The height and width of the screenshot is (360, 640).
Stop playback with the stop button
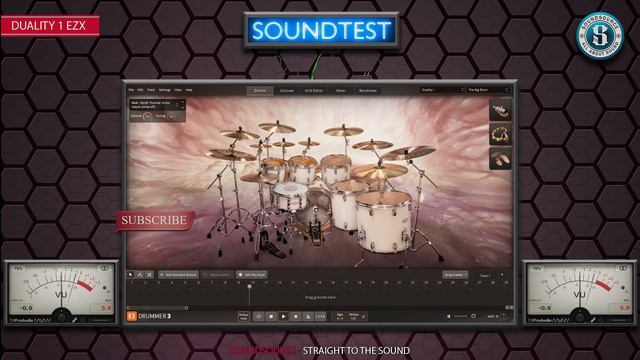(271, 316)
